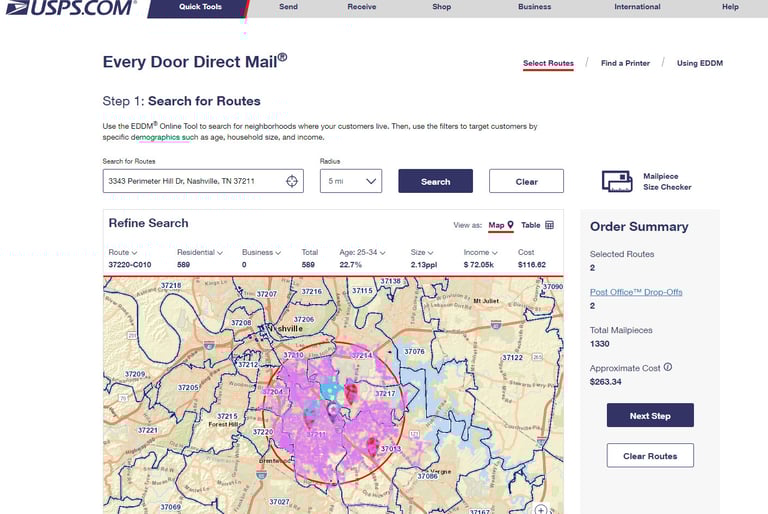Click the Search for Routes address field
The height and width of the screenshot is (514, 768).
[x=190, y=181]
